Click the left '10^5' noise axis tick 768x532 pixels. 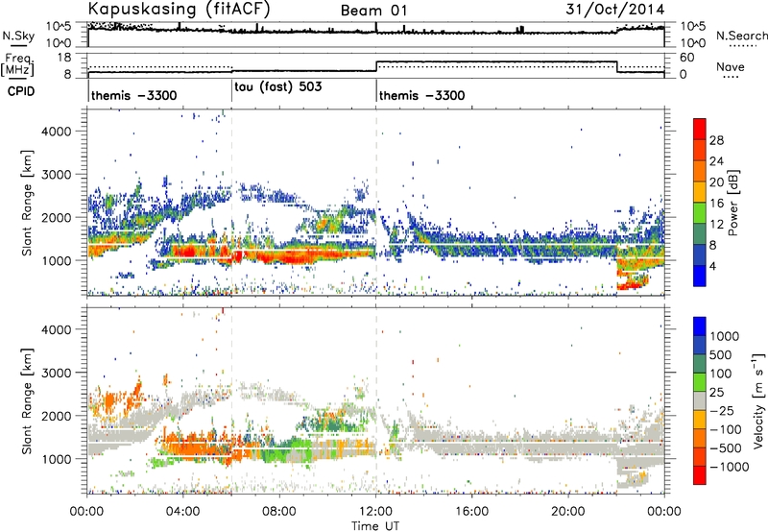coord(60,27)
